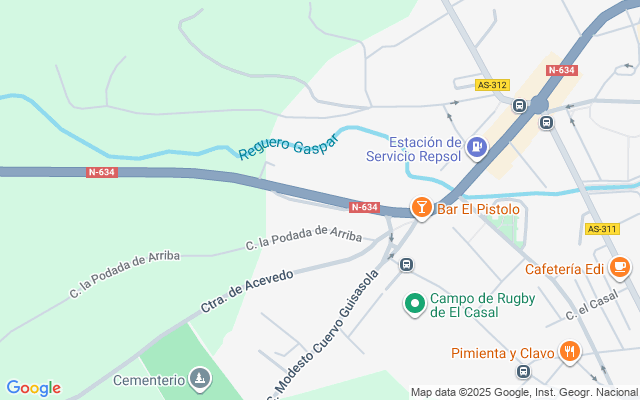Image resolution: width=640 pixels, height=400 pixels.
Task: Click bus stop icon below Pimienta y Clavo
Action: coord(524,371)
